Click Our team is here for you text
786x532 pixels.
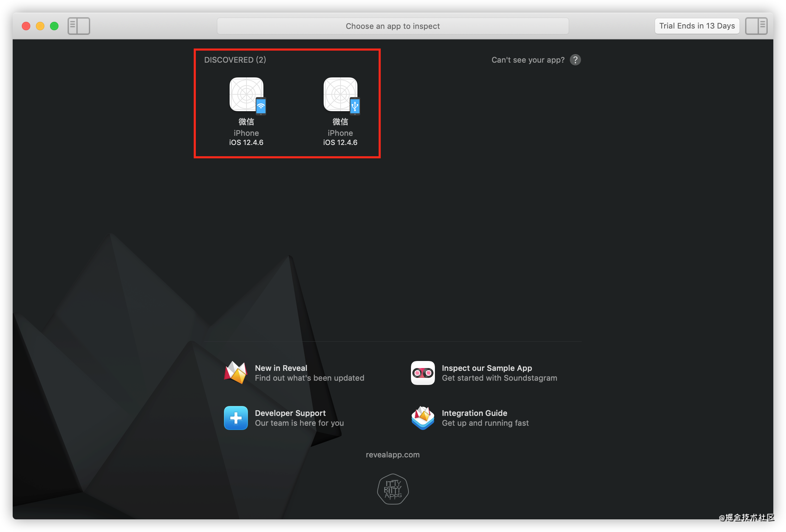click(x=299, y=423)
